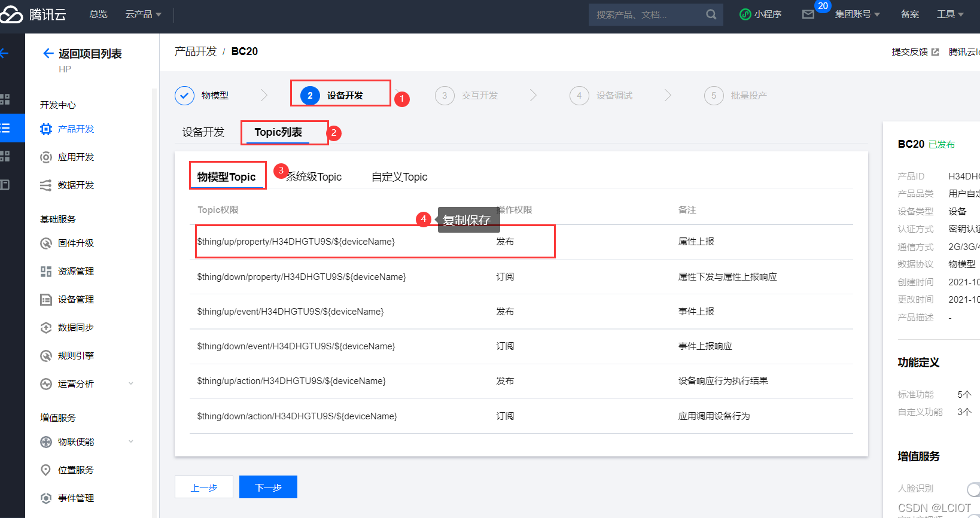Click the $thing/down/property topic cell
980x518 pixels.
(x=302, y=277)
